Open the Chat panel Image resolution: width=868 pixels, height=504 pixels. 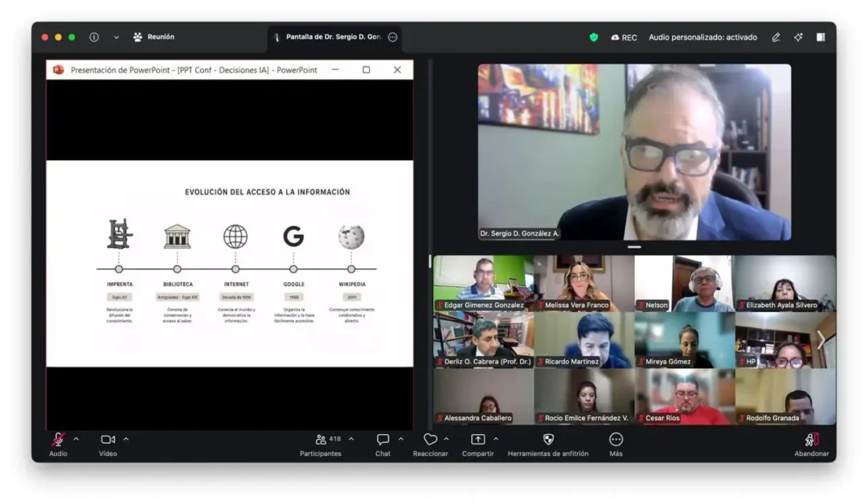(x=383, y=439)
